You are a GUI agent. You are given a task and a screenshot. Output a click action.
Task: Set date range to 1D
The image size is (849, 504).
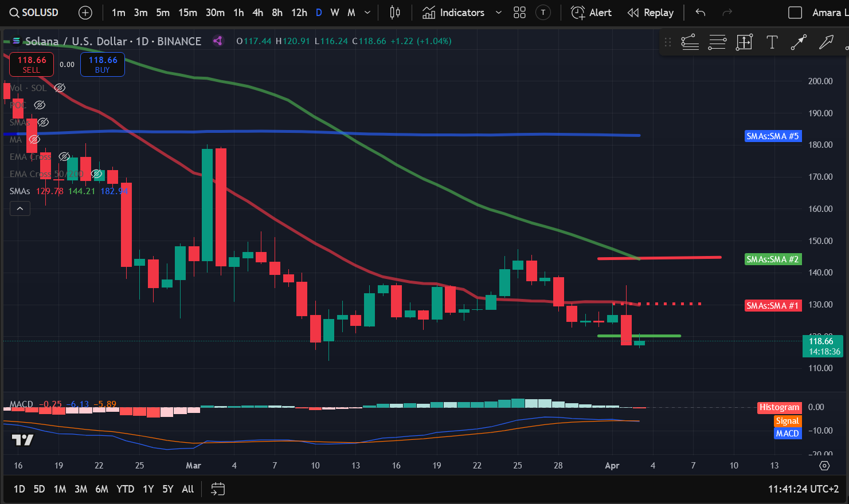tap(19, 489)
